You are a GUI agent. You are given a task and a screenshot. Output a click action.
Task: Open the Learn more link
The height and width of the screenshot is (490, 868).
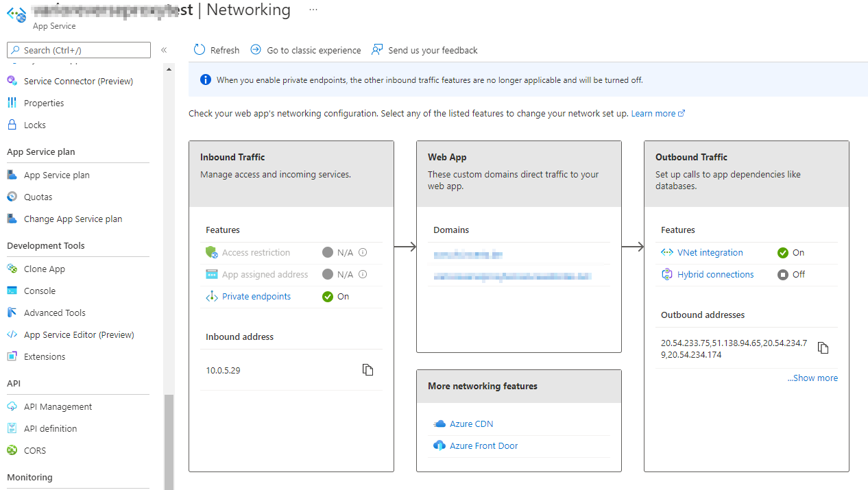653,113
